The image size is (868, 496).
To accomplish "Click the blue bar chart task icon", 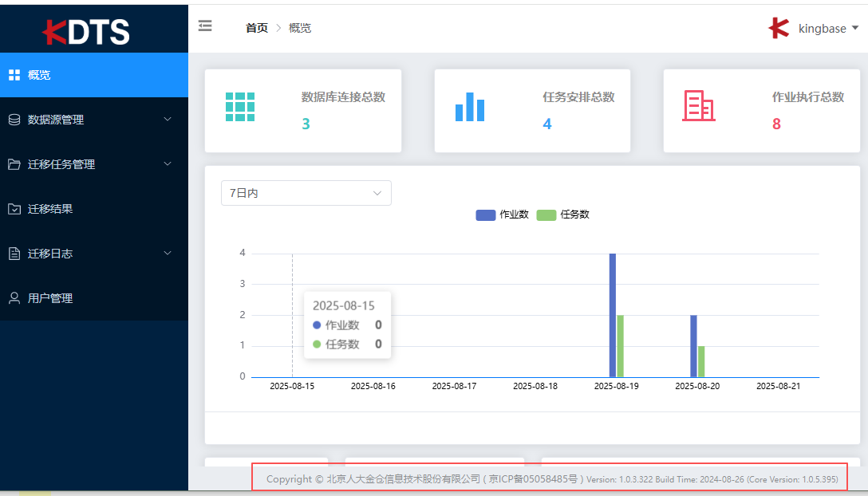I will [x=469, y=107].
